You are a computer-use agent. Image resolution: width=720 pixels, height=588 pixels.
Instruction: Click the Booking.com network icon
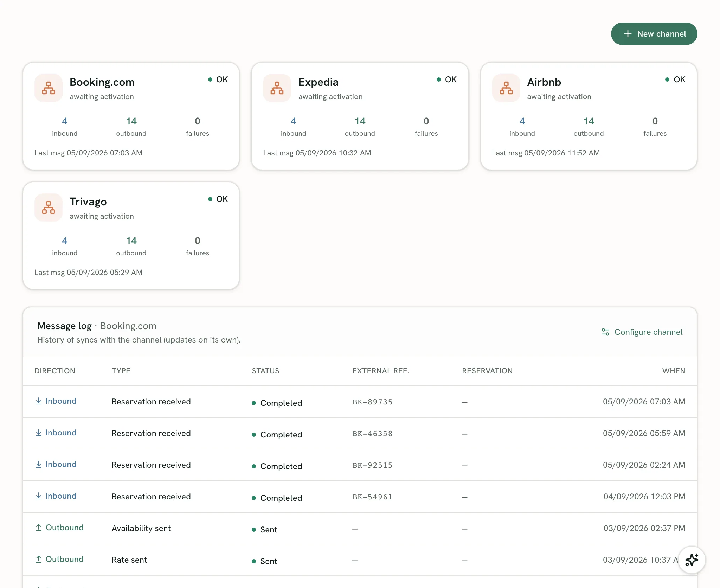coord(49,88)
